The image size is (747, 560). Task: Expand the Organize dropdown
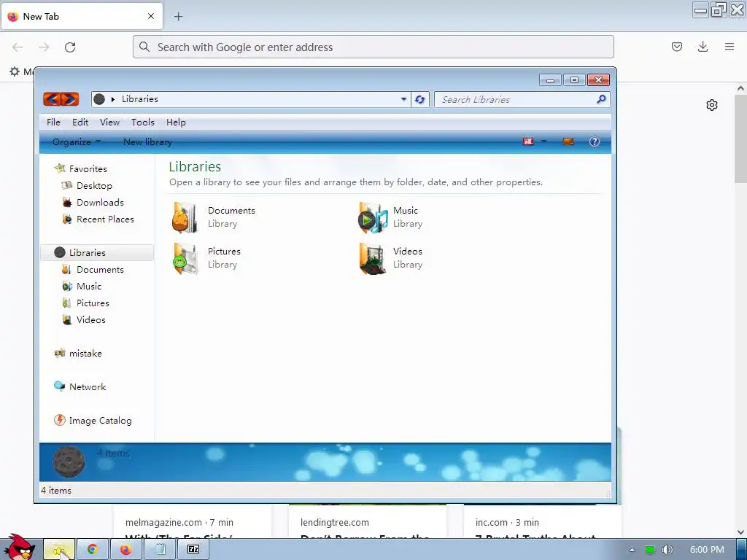point(76,141)
